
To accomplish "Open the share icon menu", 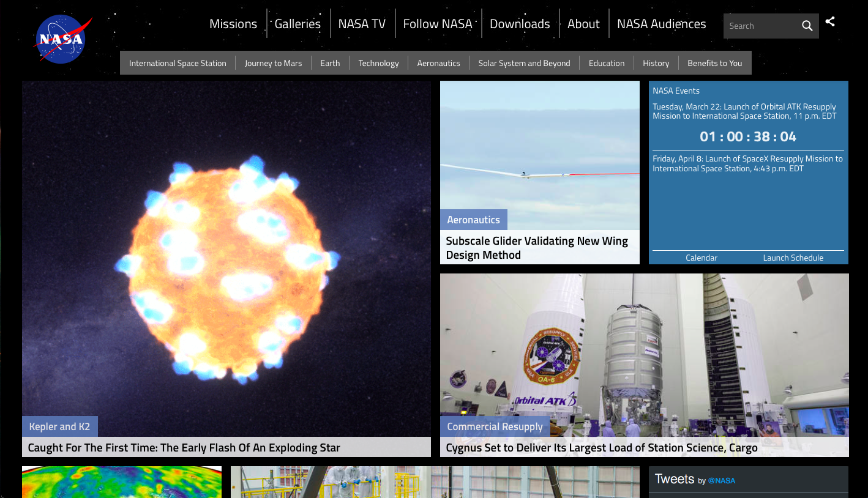I will tap(830, 21).
